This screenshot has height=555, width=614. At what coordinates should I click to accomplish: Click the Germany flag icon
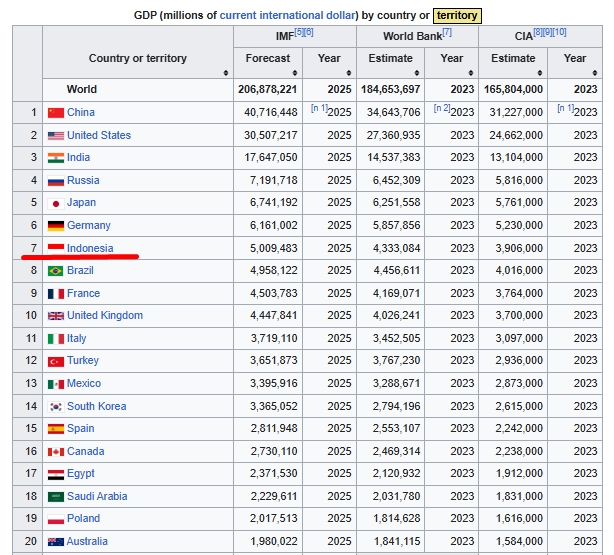point(56,226)
